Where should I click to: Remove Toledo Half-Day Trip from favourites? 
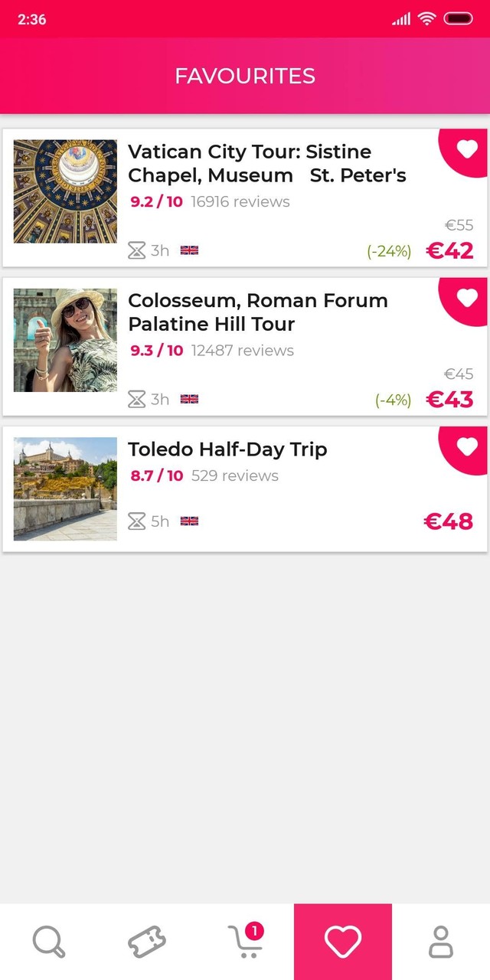coord(466,447)
